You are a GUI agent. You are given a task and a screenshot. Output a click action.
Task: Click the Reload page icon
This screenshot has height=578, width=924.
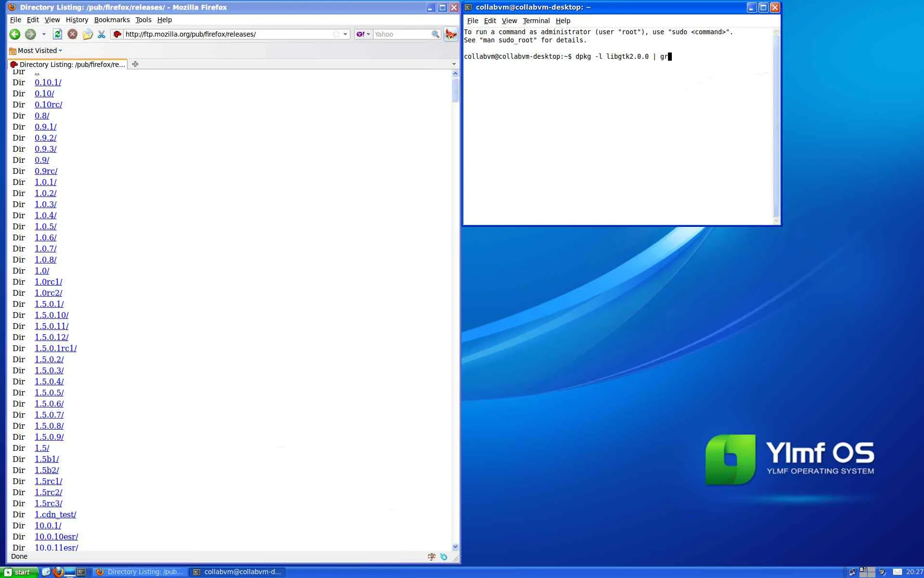coord(57,34)
